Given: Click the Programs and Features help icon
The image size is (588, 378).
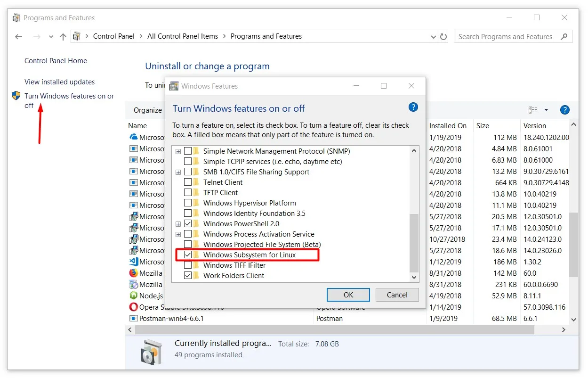Looking at the screenshot, I should tap(564, 109).
